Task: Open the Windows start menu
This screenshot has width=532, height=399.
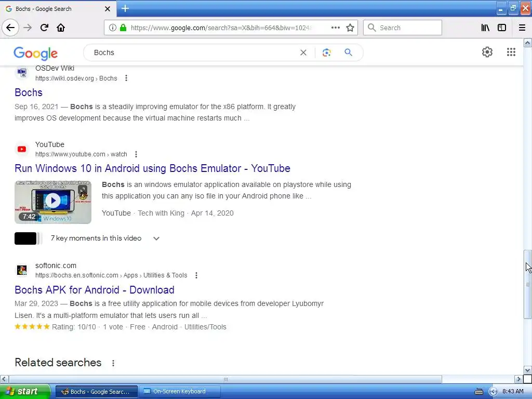Action: click(25, 391)
